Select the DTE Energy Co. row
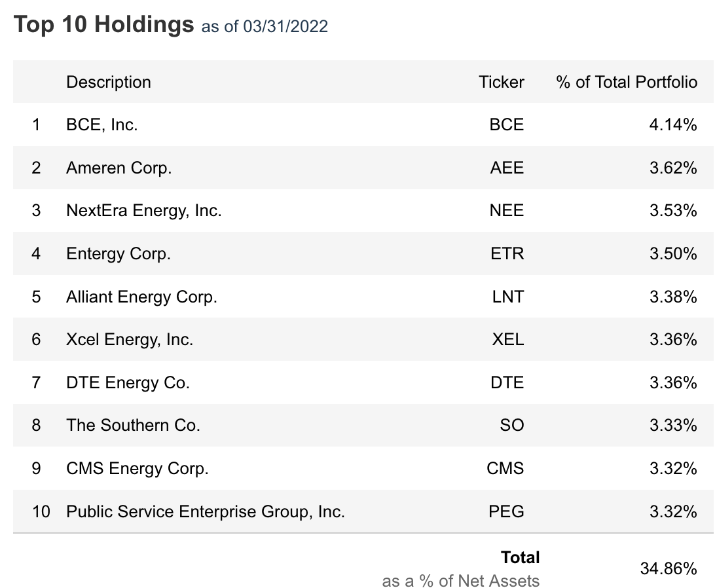This screenshot has height=588, width=715. [x=128, y=382]
